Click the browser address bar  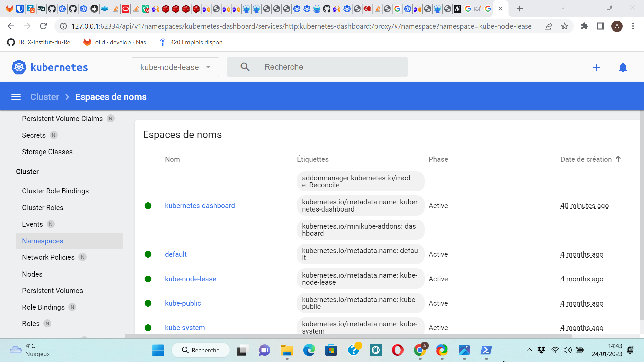coord(301,26)
